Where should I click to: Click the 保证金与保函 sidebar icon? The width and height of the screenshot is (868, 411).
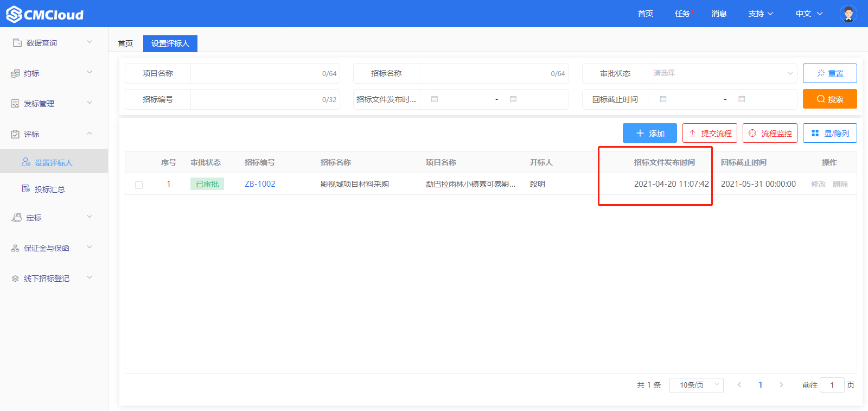point(15,248)
